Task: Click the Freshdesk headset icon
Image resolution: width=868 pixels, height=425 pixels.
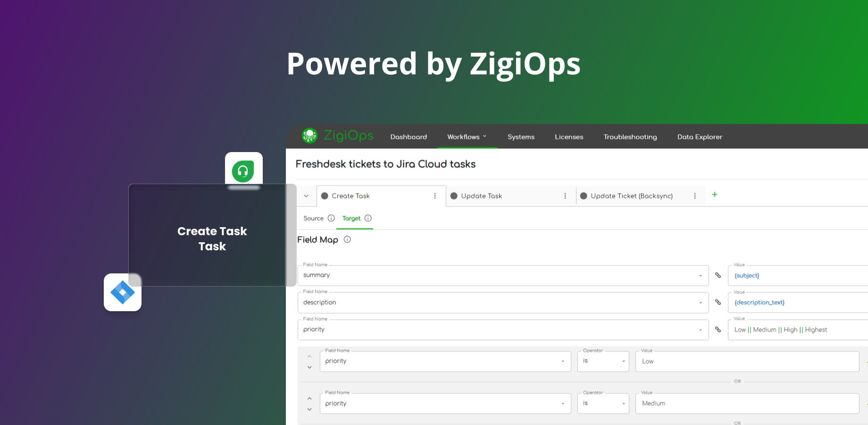Action: point(243,171)
